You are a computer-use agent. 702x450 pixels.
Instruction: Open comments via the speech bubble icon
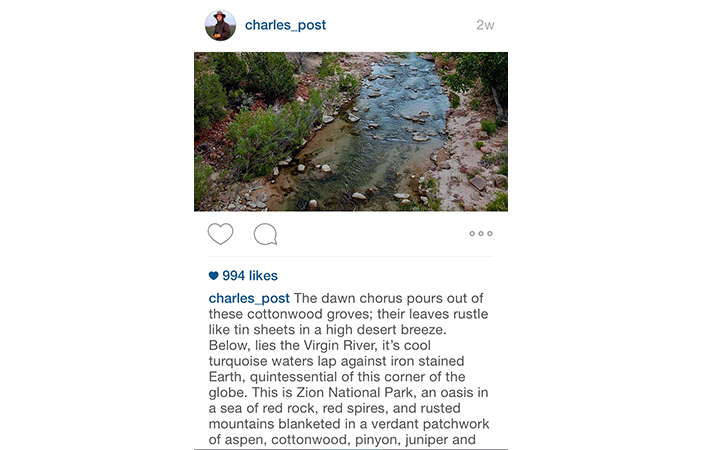pyautogui.click(x=265, y=234)
